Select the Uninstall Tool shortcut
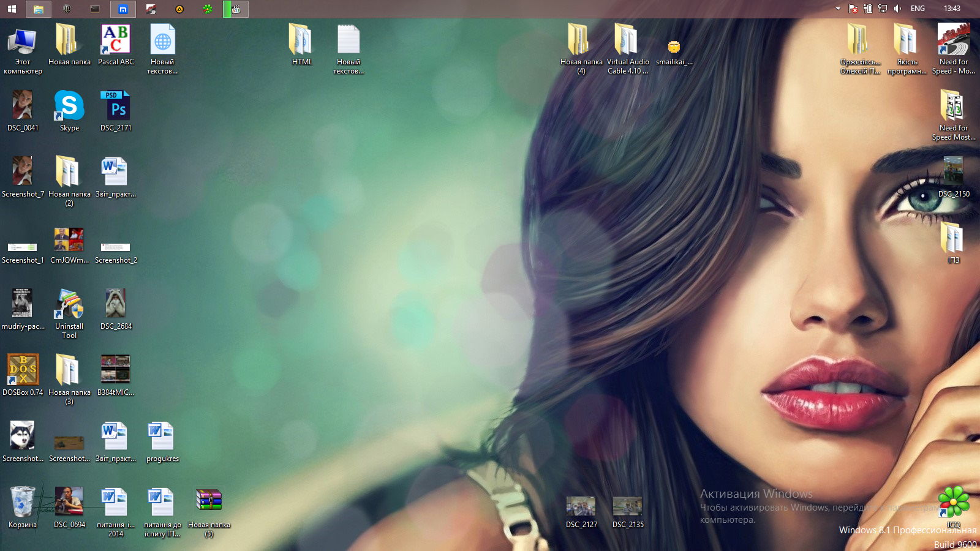Screen dimensions: 980x551 click(x=69, y=304)
